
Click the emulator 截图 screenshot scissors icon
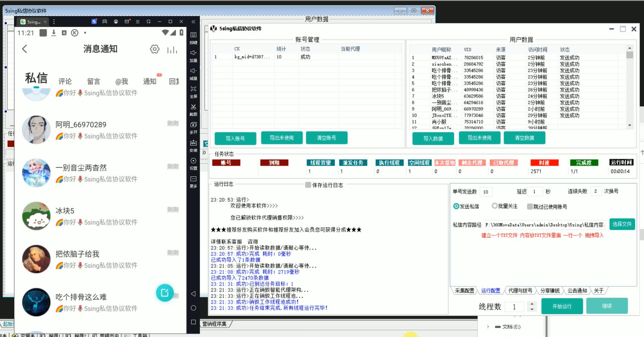point(193,107)
